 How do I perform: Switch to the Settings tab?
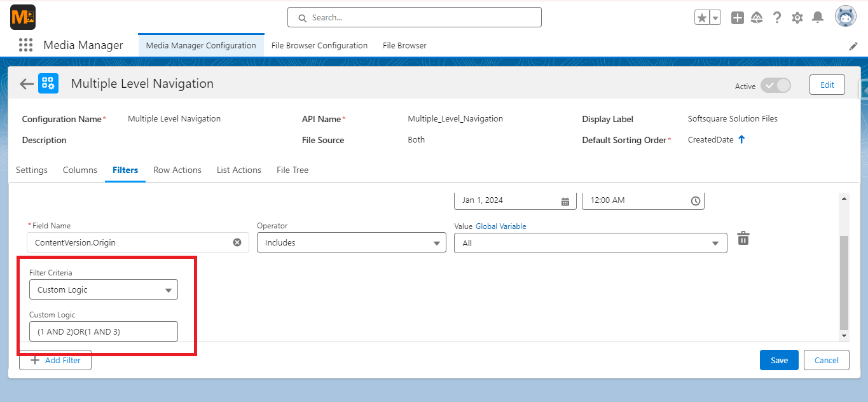[x=32, y=170]
